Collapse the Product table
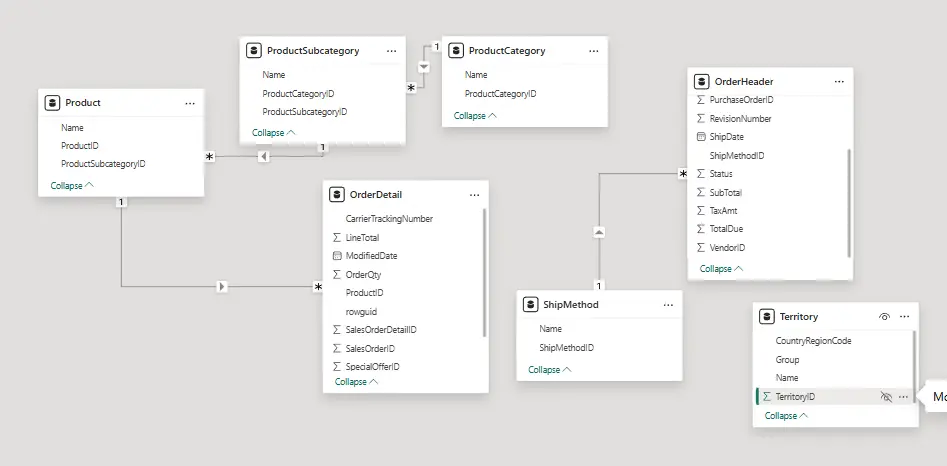The height and width of the screenshot is (466, 947). (72, 185)
